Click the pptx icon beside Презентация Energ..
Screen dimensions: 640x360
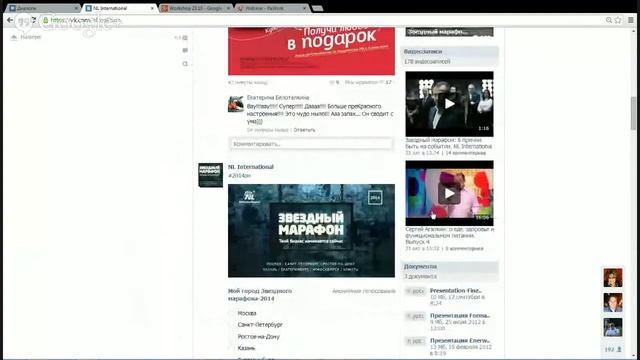tap(416, 341)
